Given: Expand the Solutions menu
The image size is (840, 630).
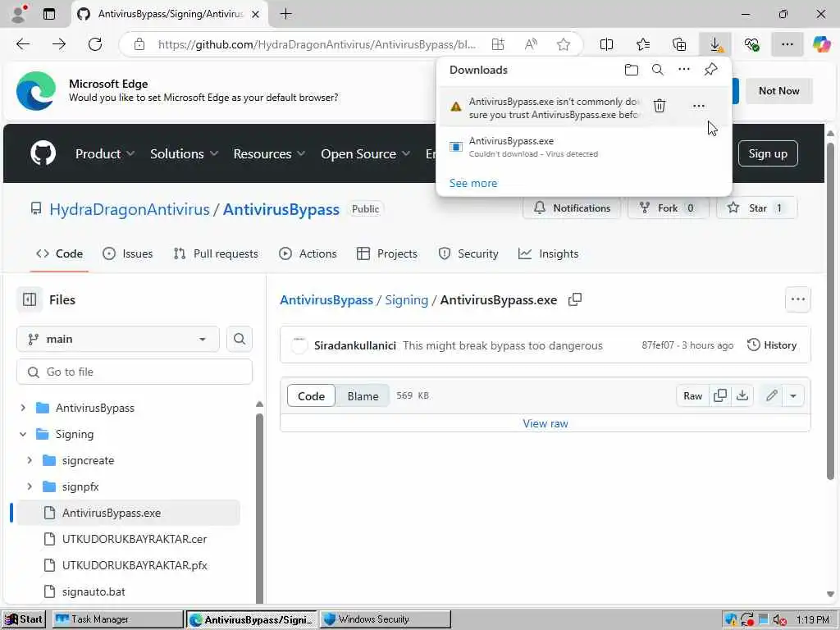Looking at the screenshot, I should point(184,153).
